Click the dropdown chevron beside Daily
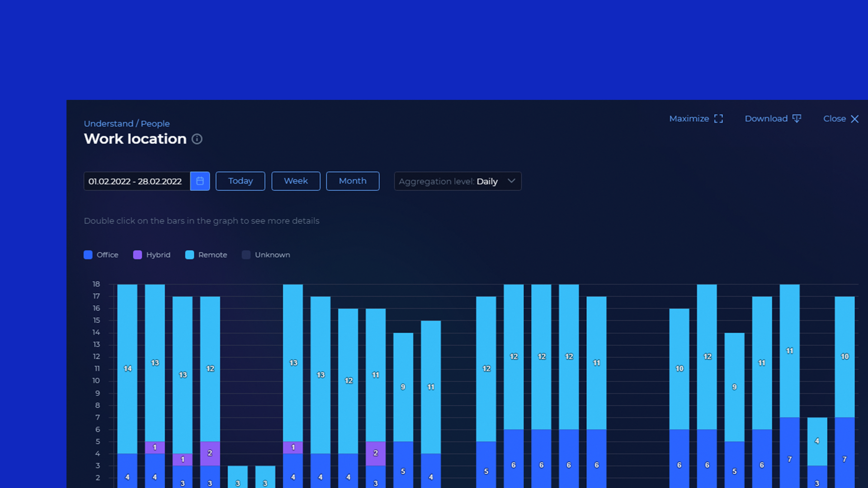This screenshot has width=868, height=488. coord(511,181)
